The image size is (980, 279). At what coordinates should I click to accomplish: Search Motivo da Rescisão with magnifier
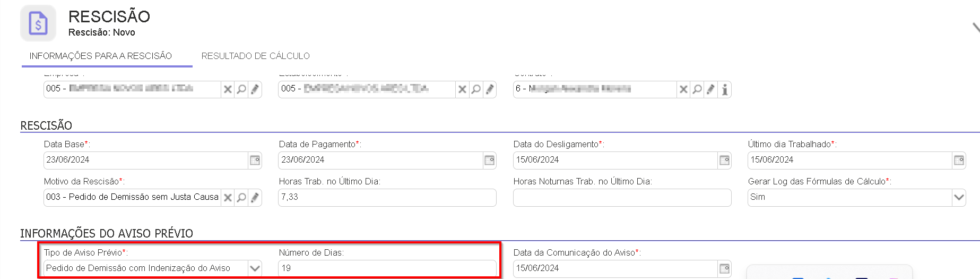[241, 198]
